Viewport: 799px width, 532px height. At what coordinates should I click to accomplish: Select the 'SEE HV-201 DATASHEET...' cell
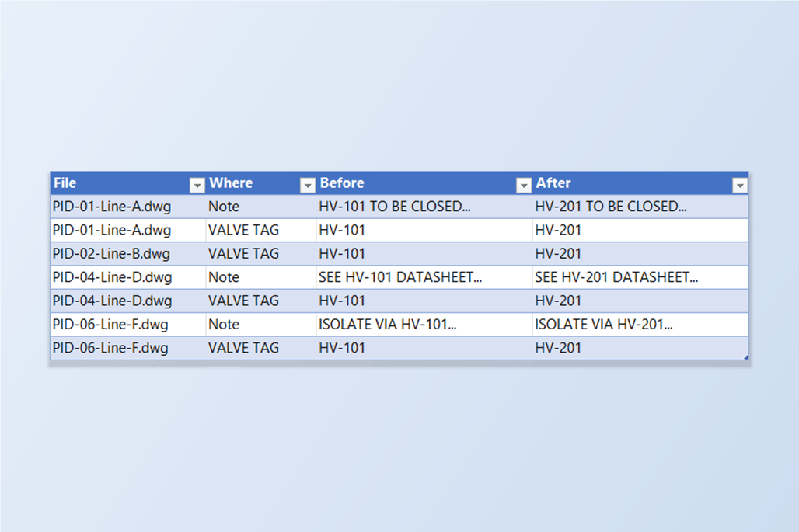640,277
